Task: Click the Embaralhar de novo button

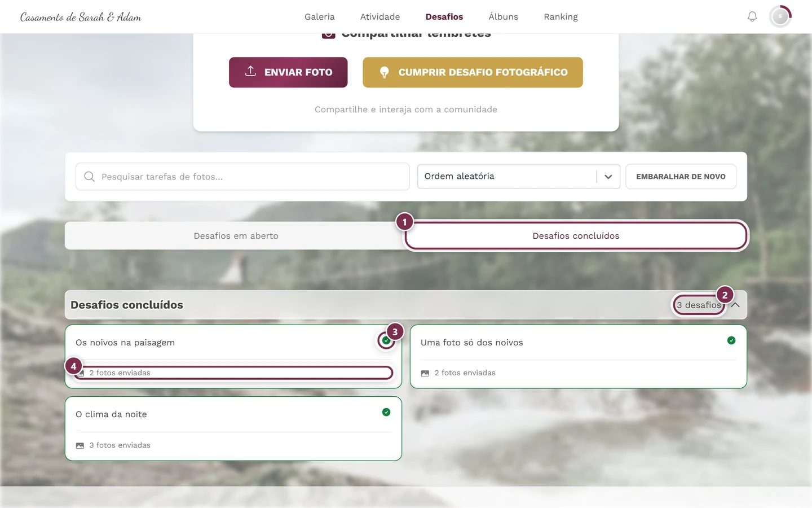Action: [681, 177]
